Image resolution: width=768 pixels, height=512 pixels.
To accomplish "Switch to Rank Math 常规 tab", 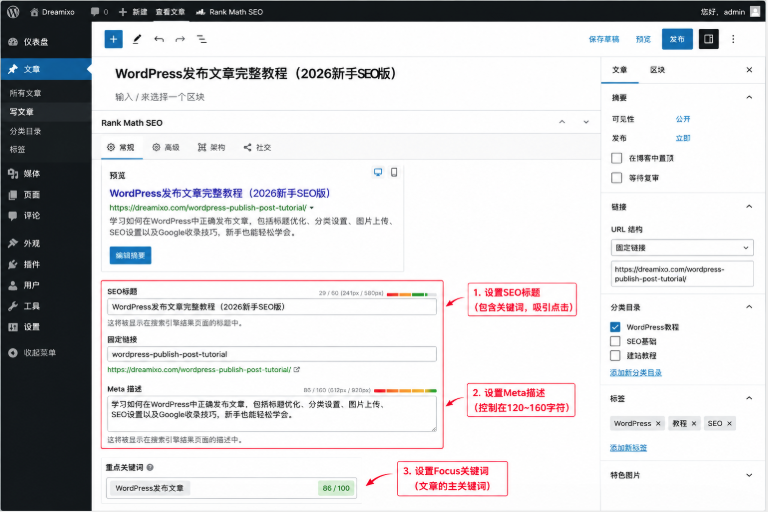I will point(121,147).
